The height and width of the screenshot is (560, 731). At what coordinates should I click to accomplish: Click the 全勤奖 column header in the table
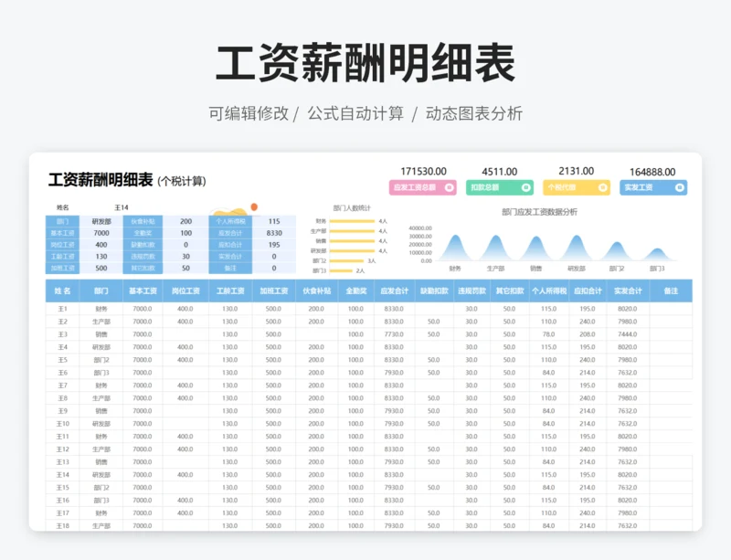tap(355, 291)
